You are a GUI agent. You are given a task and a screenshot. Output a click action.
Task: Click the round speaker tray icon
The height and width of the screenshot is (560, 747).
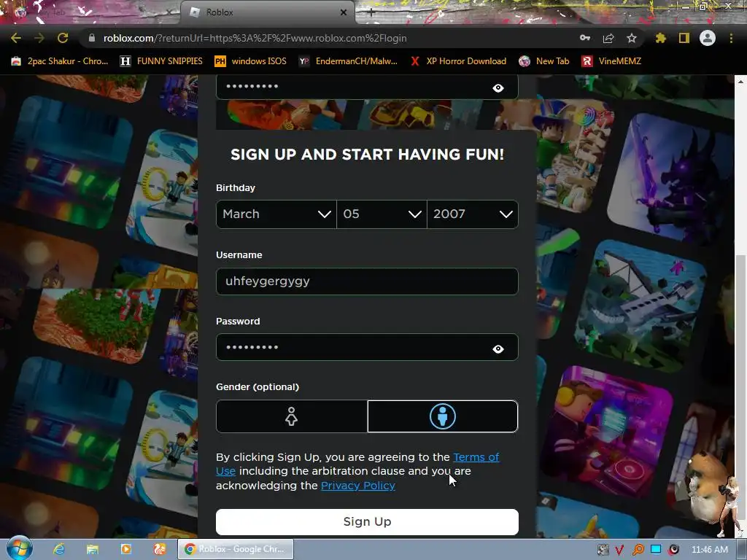click(673, 550)
